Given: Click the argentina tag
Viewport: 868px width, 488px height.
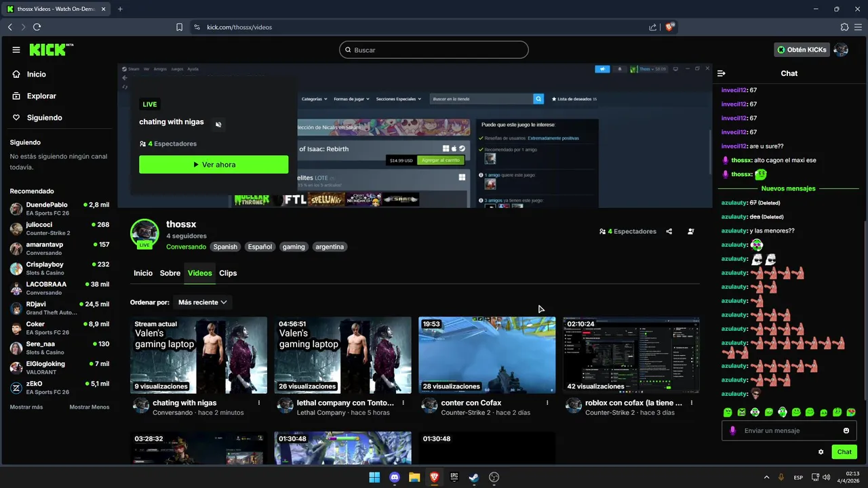Looking at the screenshot, I should pyautogui.click(x=330, y=247).
